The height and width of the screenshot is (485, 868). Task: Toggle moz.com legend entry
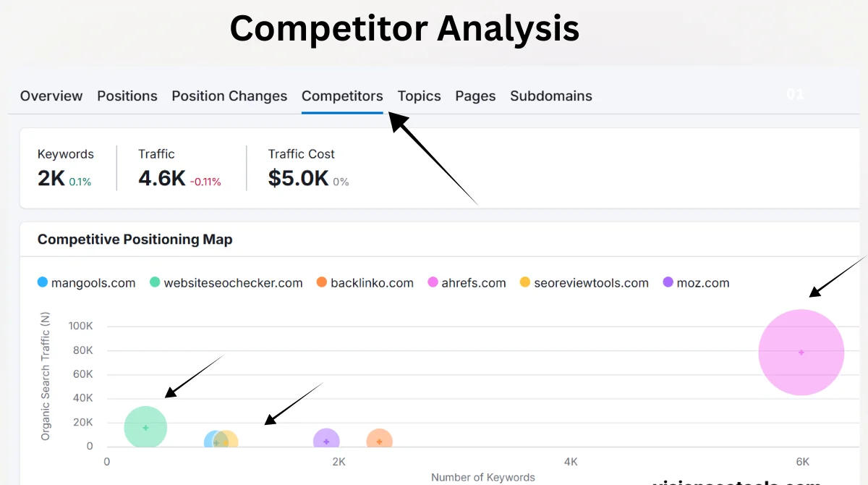[x=696, y=282]
